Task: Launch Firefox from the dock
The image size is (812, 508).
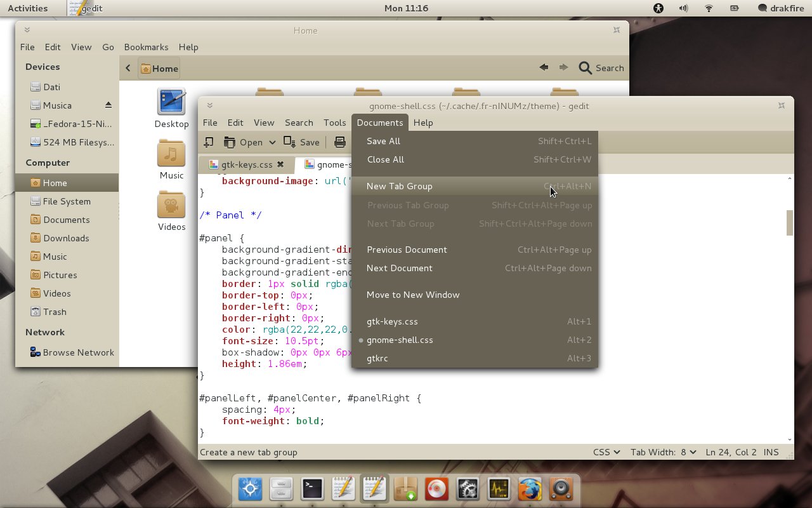Action: point(530,489)
